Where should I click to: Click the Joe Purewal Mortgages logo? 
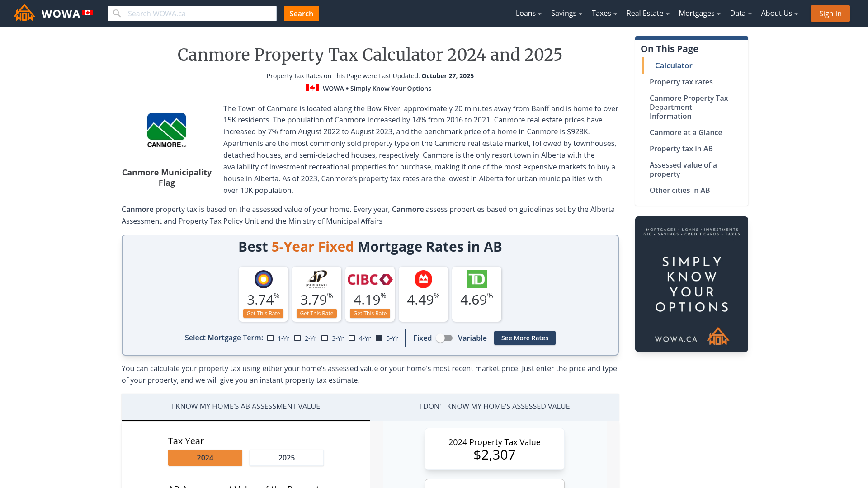pos(316,279)
